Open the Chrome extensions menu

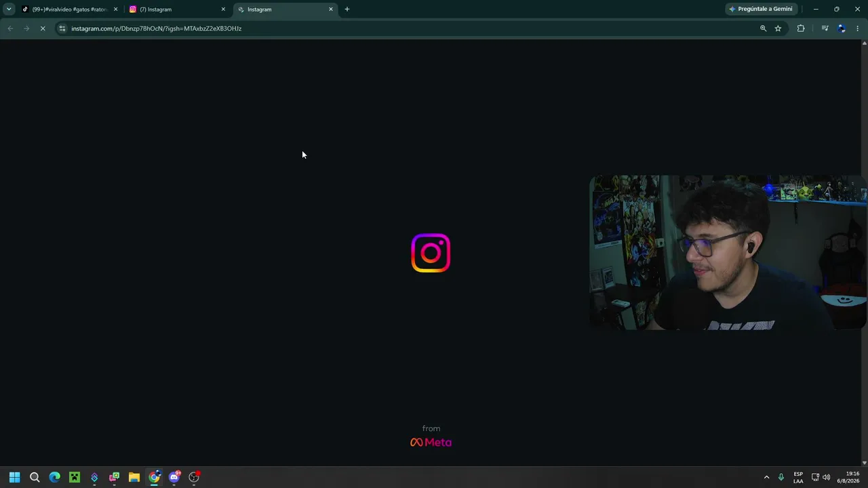801,28
